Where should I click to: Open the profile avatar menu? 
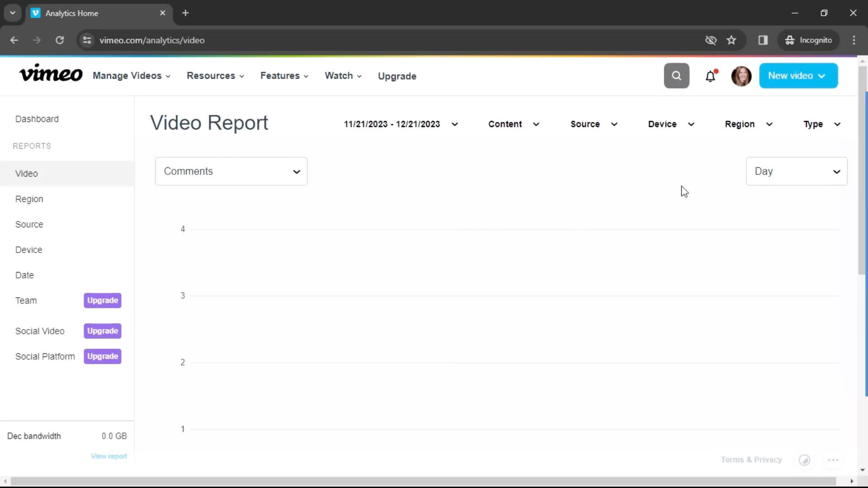(741, 76)
